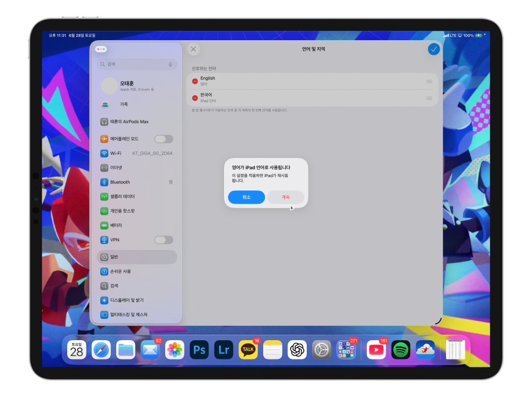
Task: Open 이더넷 settings
Action: coord(137,168)
